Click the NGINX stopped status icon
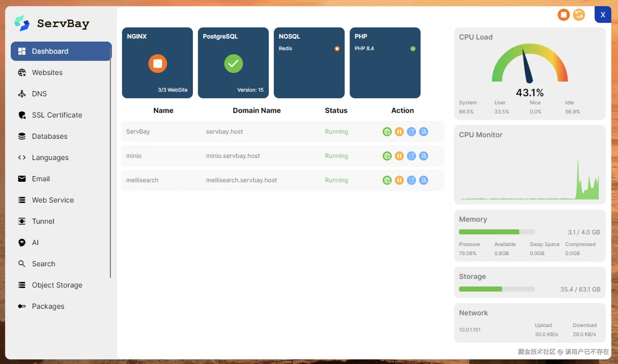Screen dimensions: 618x364 point(157,64)
